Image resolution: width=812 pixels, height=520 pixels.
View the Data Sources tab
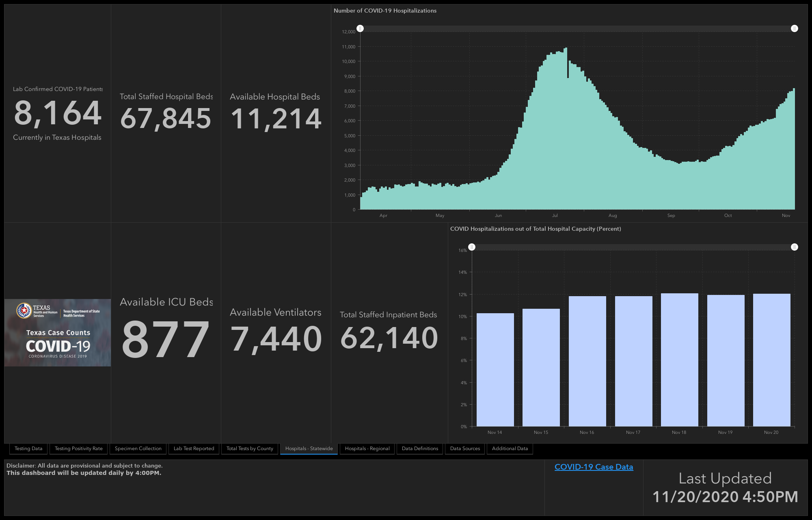pos(465,448)
